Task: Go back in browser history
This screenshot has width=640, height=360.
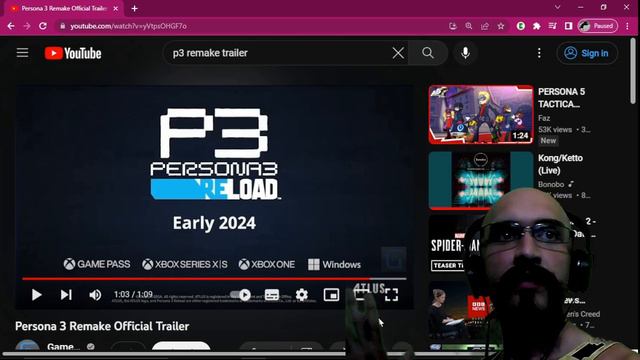Action: 11,26
